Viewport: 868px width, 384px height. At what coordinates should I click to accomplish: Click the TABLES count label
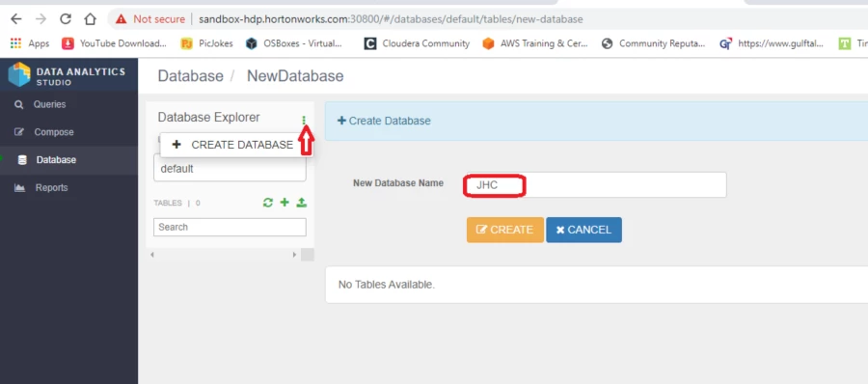pos(176,204)
